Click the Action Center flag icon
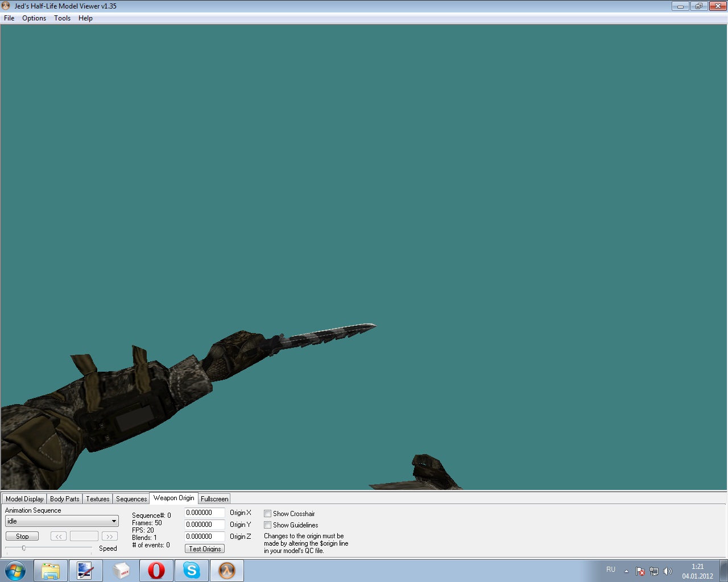The image size is (728, 582). point(640,571)
